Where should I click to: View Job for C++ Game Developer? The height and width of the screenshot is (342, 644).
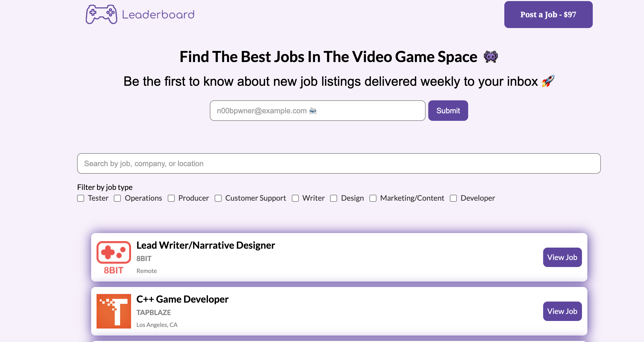(x=562, y=311)
